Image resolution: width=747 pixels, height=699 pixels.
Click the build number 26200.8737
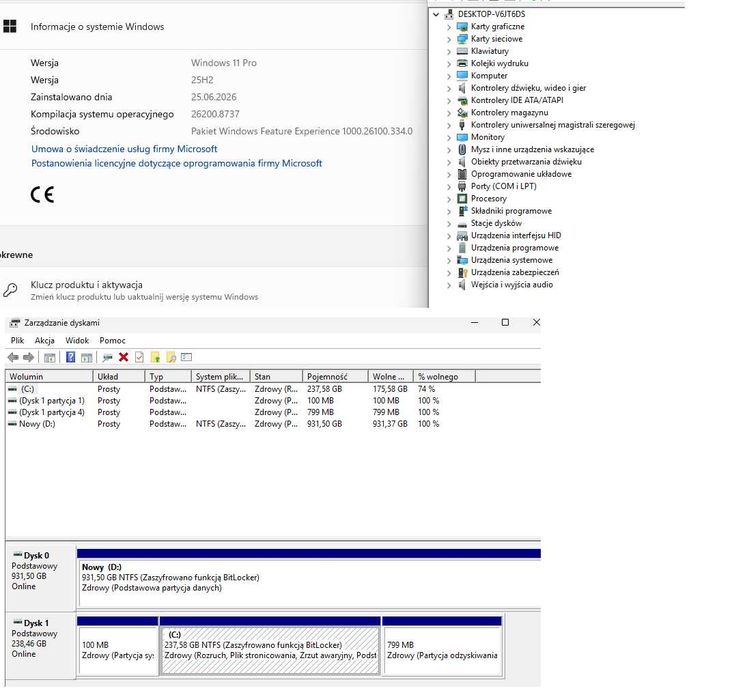[x=215, y=114]
